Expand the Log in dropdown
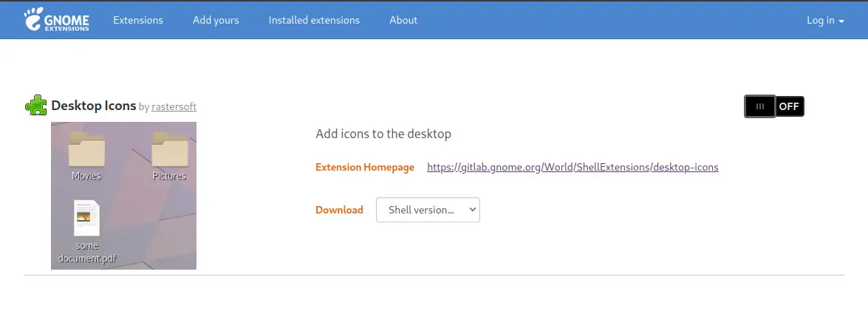This screenshot has width=868, height=311. (x=825, y=20)
